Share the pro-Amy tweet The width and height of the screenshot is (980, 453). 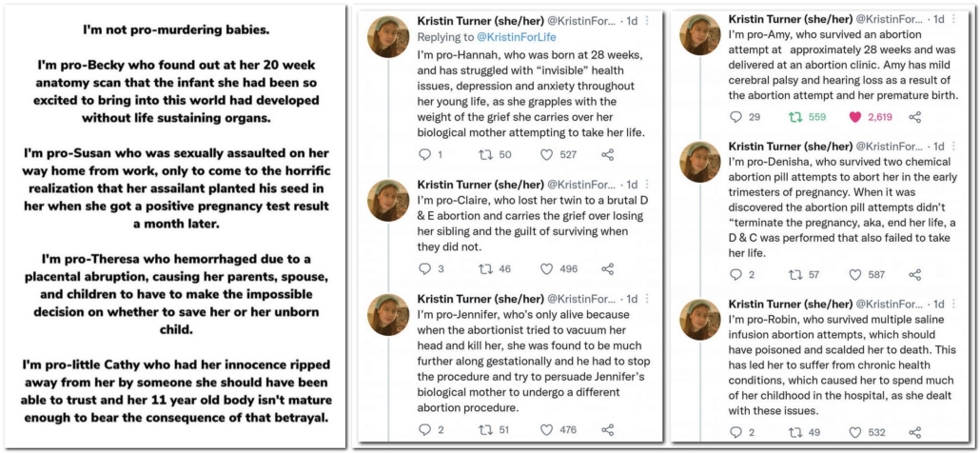pyautogui.click(x=915, y=117)
